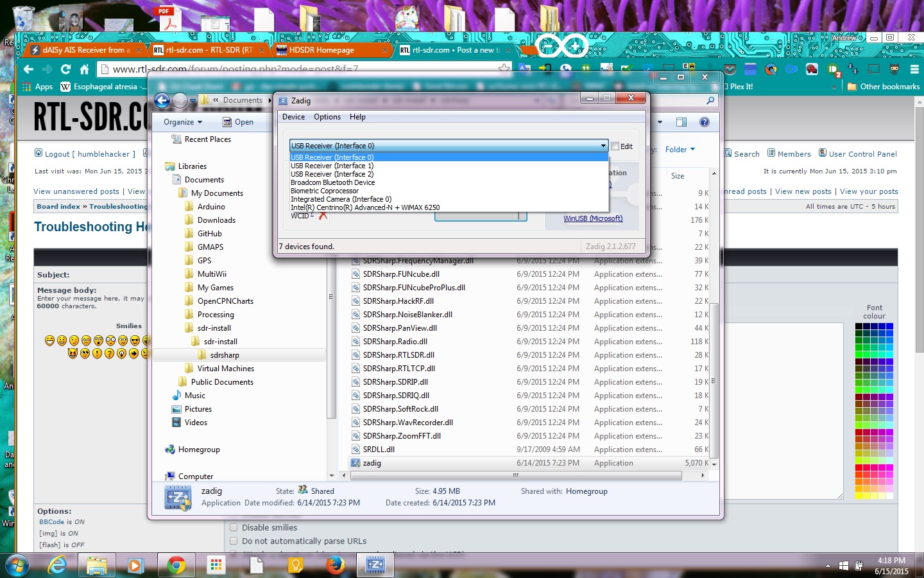Open the Explorer views dropdown arrow
The width and height of the screenshot is (924, 578).
660,122
